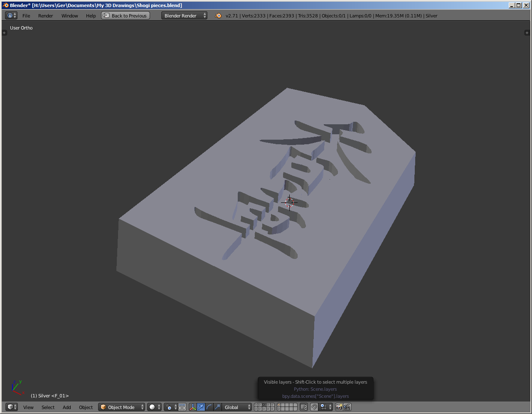Screen dimensions: 532x414
Task: Open the 3D View editor type selector
Action: click(12, 407)
